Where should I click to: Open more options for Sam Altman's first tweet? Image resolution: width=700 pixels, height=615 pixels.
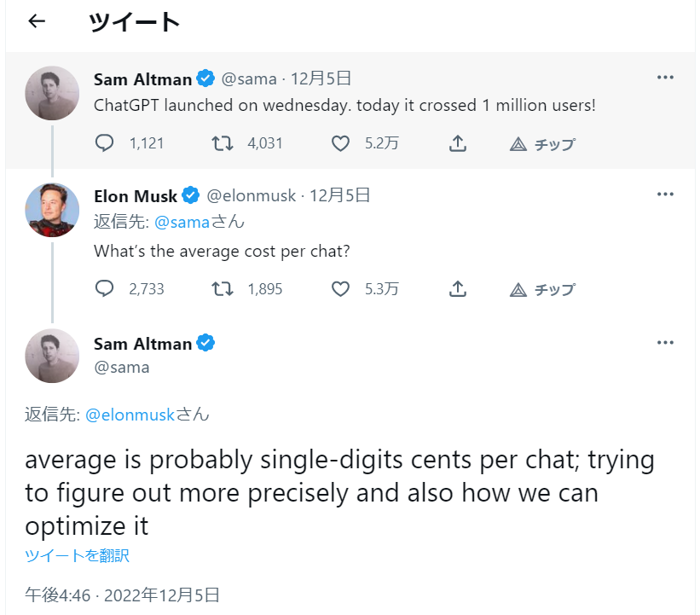[665, 78]
